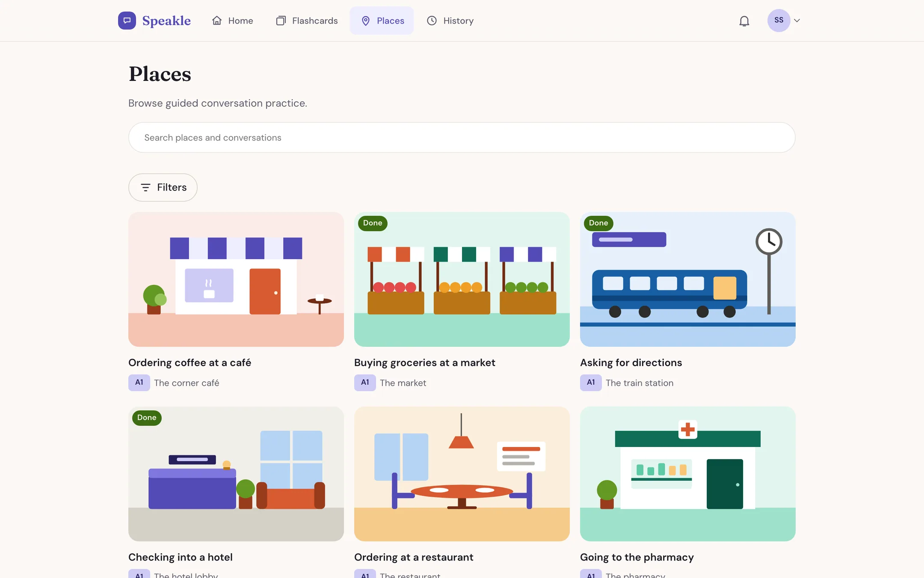Click 'Ordering at a restaurant' title

[414, 557]
